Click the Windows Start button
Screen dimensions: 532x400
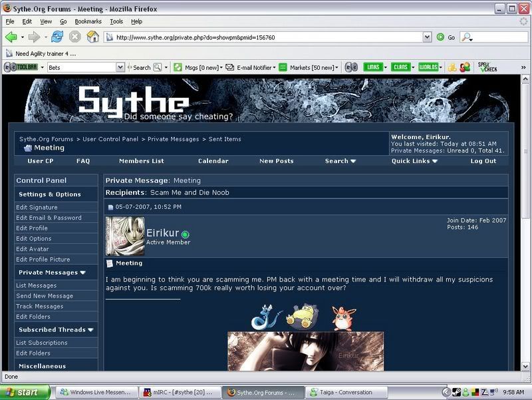tap(25, 392)
